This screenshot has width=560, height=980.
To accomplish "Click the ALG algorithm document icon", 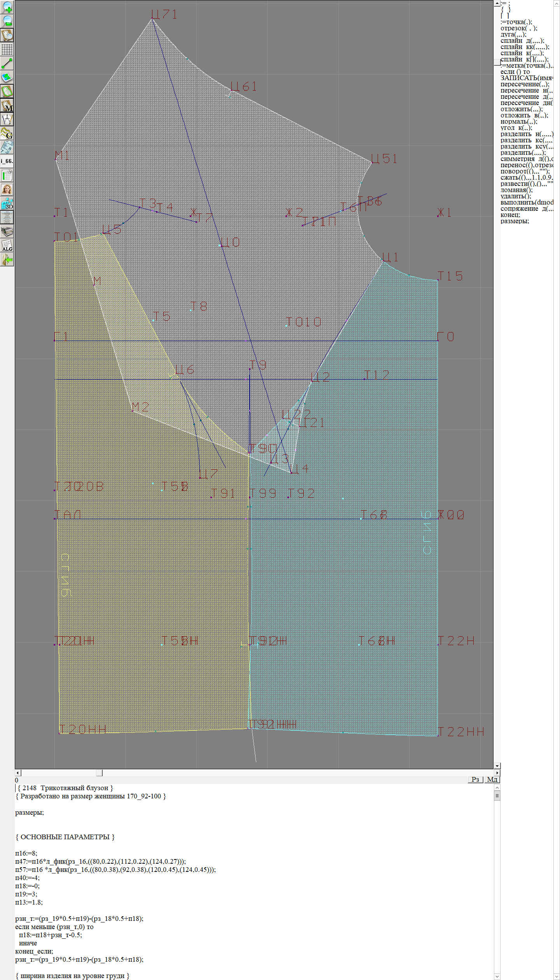I will pos(7,246).
